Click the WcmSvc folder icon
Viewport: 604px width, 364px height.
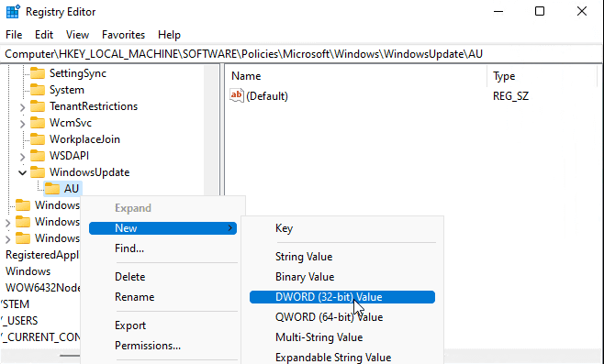pyautogui.click(x=38, y=123)
